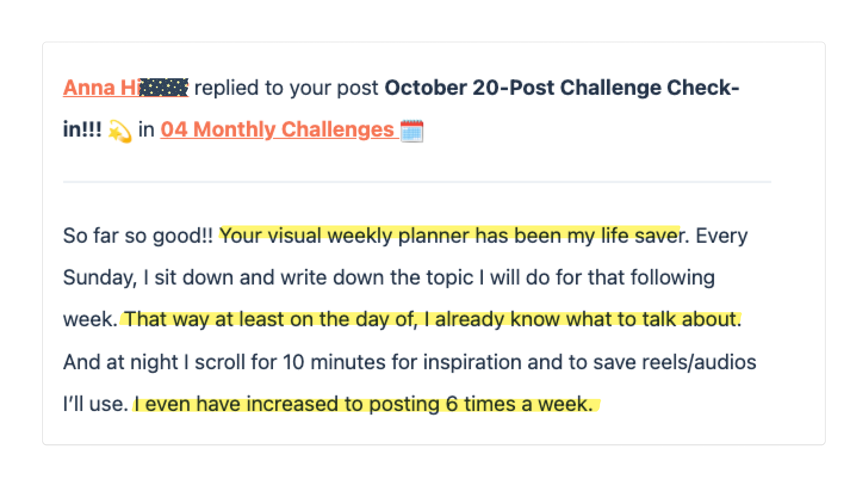Viewport: 868px width, 488px height.
Task: Click the 'So far so good!!' text
Action: click(138, 235)
